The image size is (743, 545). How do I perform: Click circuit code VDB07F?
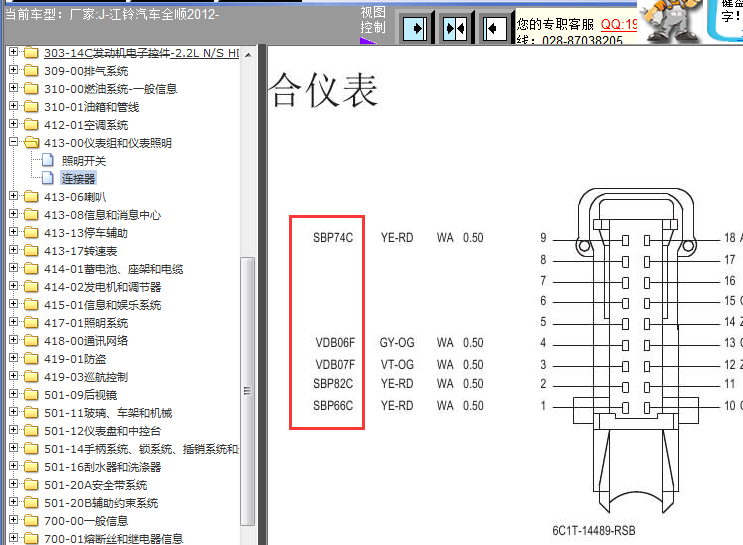[x=335, y=364]
